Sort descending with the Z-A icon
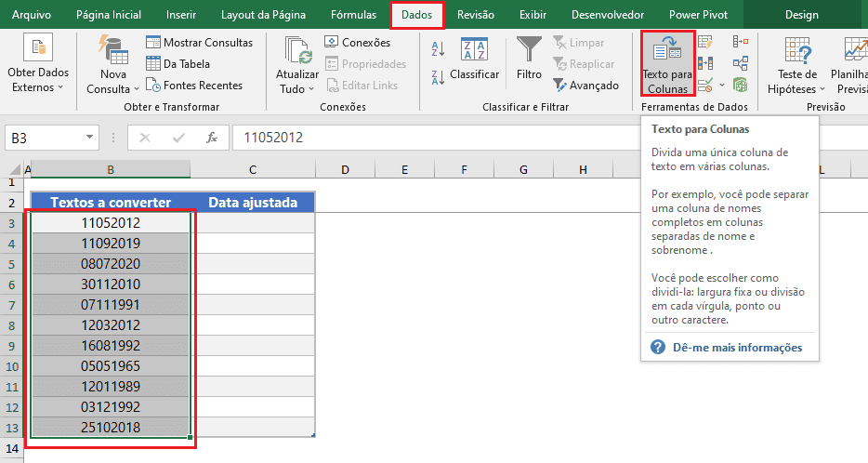Screen dimensions: 868x463 pyautogui.click(x=438, y=77)
